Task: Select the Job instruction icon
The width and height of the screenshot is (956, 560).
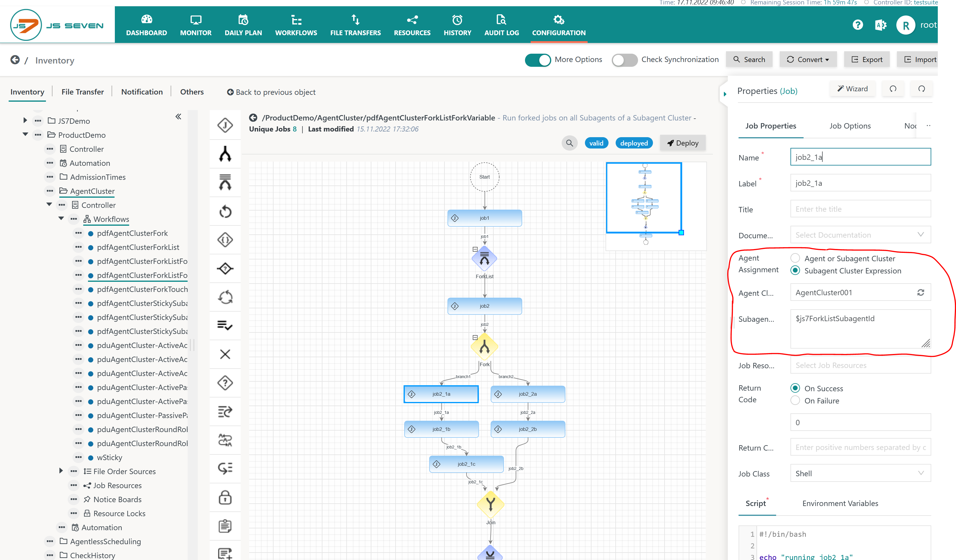Action: coord(225,125)
